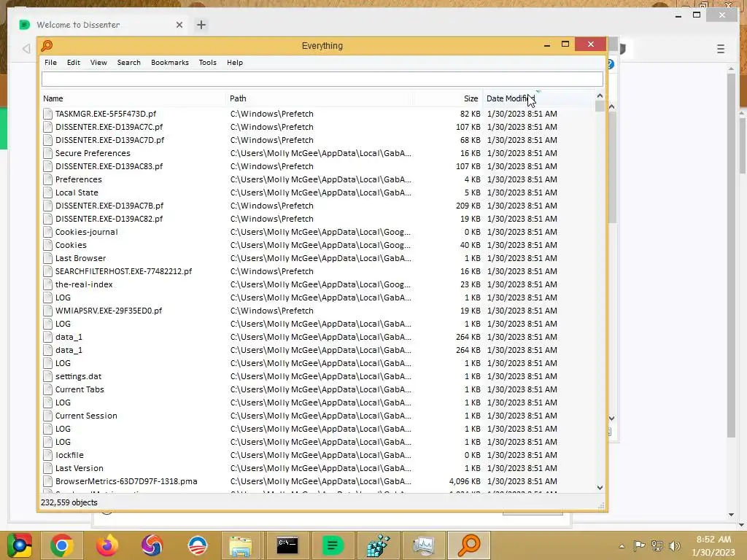The image size is (747, 560).
Task: Open the Edit menu
Action: click(74, 63)
